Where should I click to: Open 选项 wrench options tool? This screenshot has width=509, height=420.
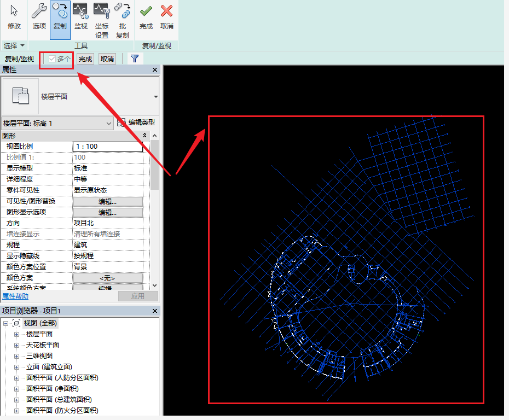pos(39,17)
